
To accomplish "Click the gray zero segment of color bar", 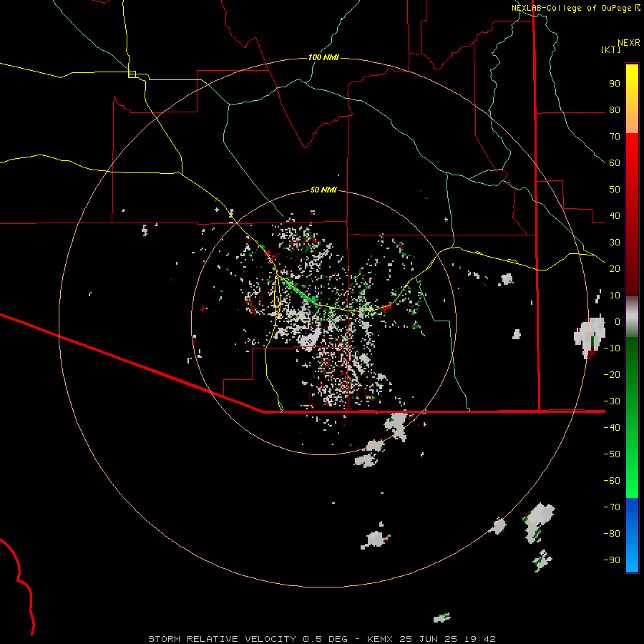I will 632,317.
